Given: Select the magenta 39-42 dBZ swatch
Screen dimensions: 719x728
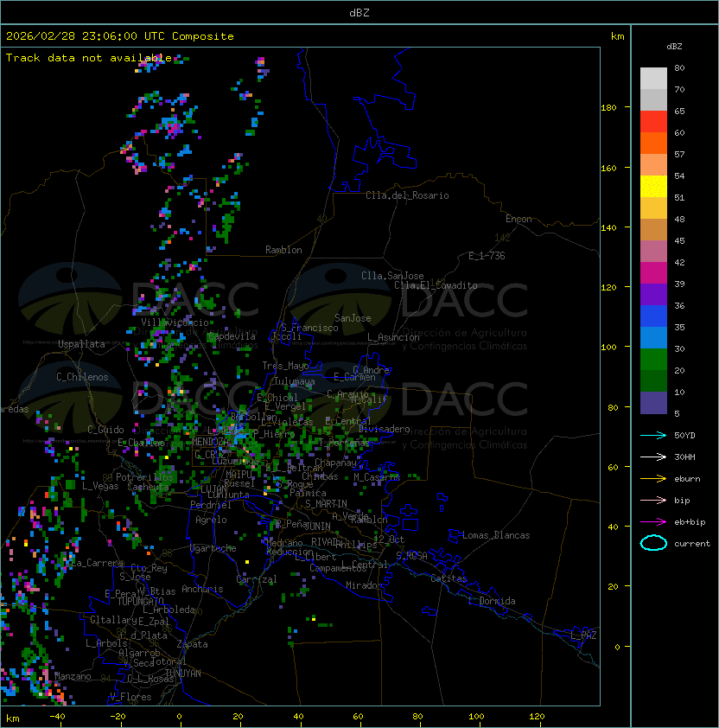Looking at the screenshot, I should 653,273.
